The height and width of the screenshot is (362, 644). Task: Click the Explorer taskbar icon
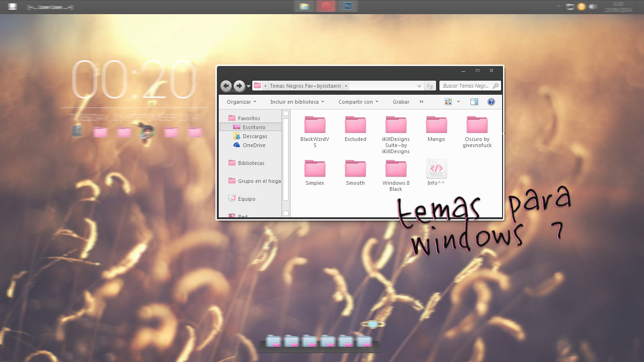point(305,6)
